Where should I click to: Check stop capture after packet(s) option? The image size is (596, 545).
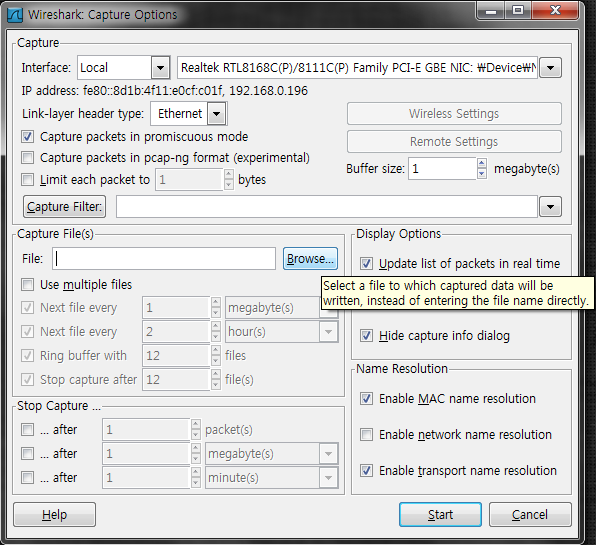pyautogui.click(x=27, y=429)
